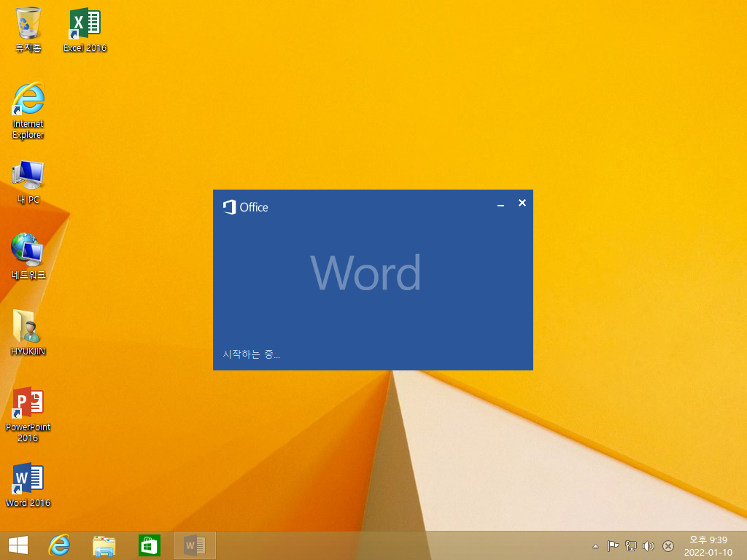The width and height of the screenshot is (747, 560).
Task: Select the HYUKJIN user folder icon
Action: coord(28,332)
